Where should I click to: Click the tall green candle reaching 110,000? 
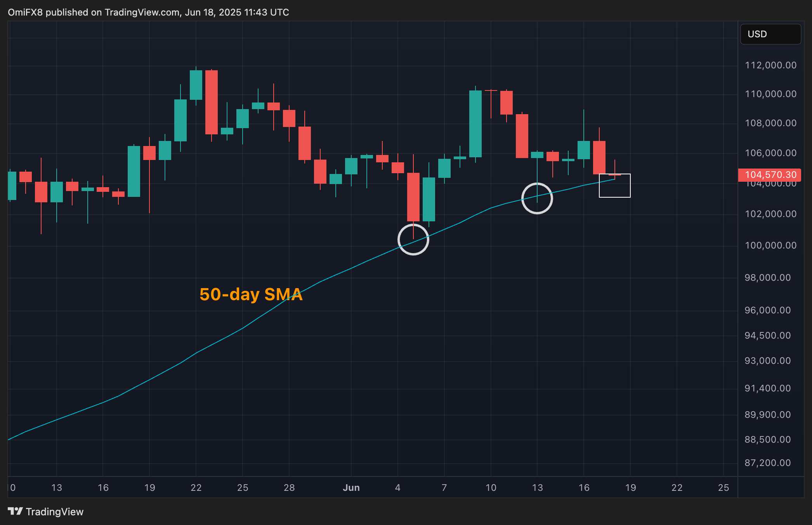[x=475, y=123]
